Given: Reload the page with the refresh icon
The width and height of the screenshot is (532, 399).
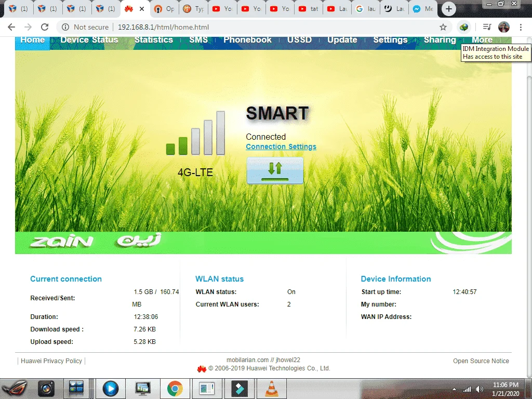Looking at the screenshot, I should click(x=45, y=27).
